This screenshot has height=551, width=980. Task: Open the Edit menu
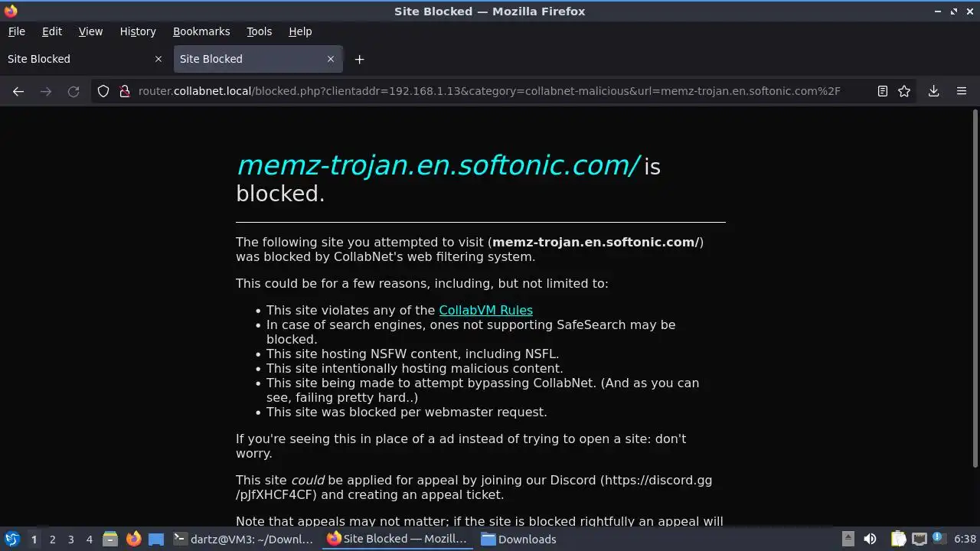click(x=52, y=31)
